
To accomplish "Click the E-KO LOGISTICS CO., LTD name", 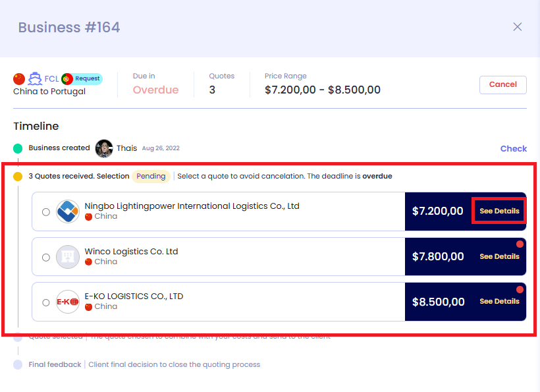I will (134, 296).
